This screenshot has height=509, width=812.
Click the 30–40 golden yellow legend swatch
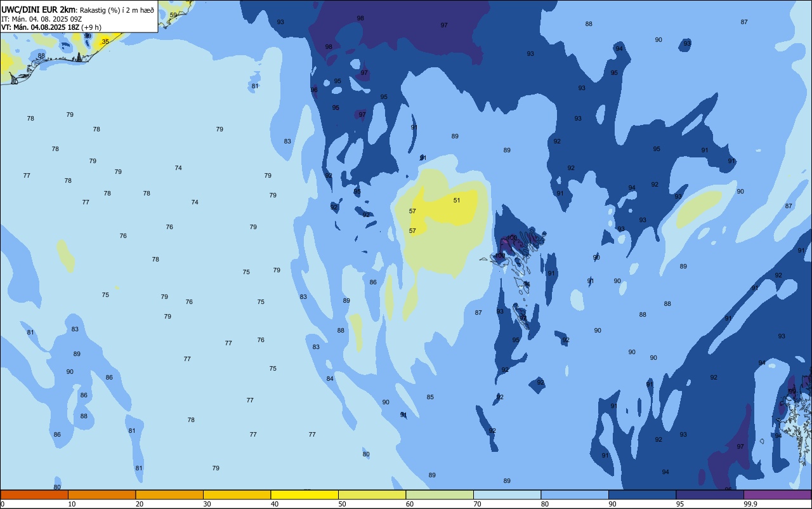[237, 494]
